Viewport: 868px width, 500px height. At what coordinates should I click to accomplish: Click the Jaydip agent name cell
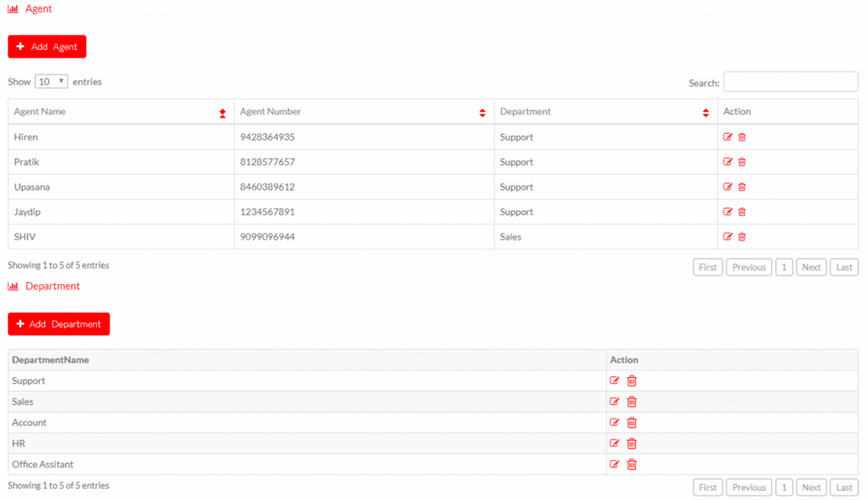click(120, 212)
